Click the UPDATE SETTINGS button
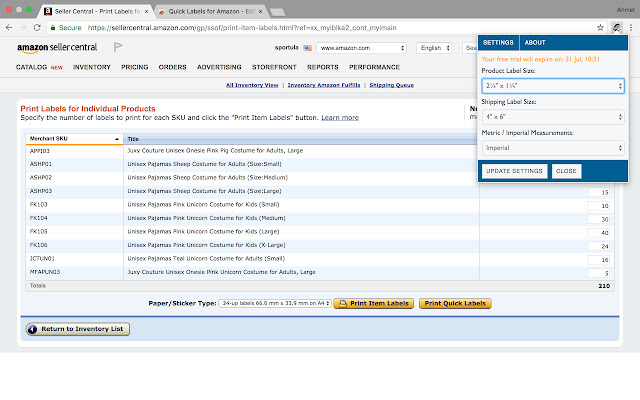The height and width of the screenshot is (400, 640). 514,171
